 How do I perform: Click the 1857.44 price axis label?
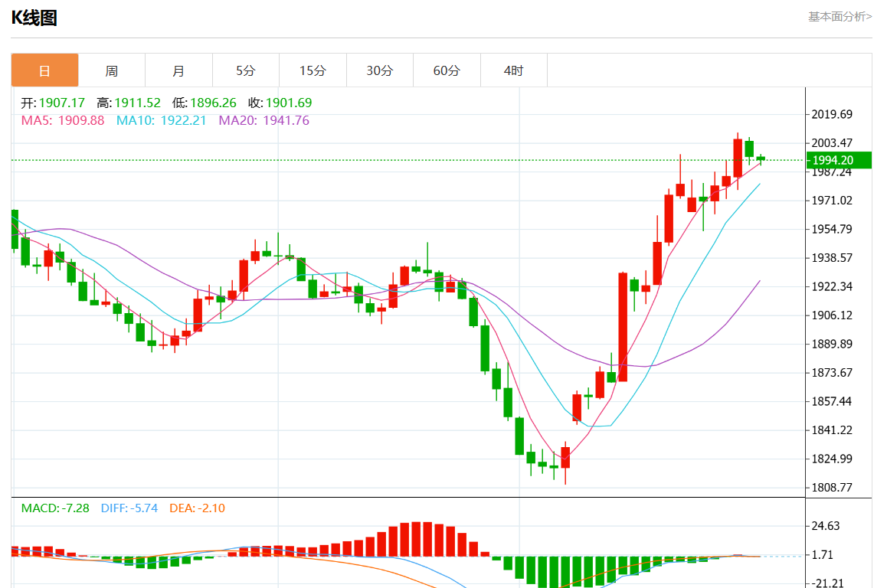[832, 401]
